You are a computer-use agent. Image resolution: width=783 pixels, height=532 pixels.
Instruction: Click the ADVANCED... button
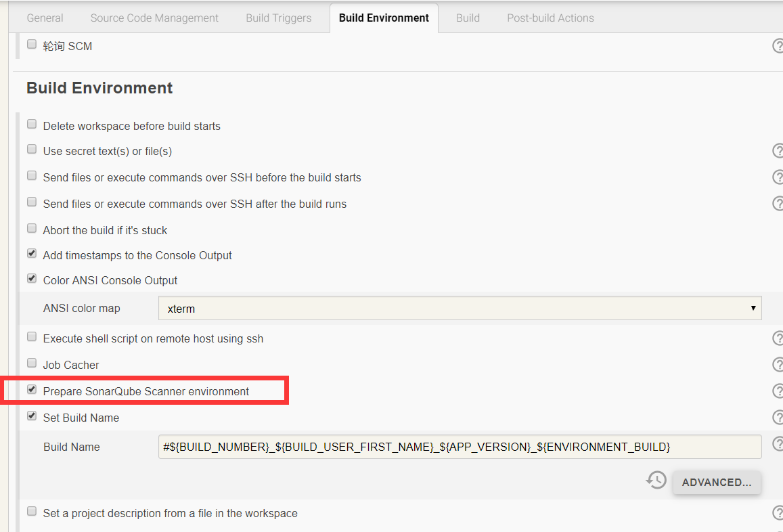click(717, 483)
